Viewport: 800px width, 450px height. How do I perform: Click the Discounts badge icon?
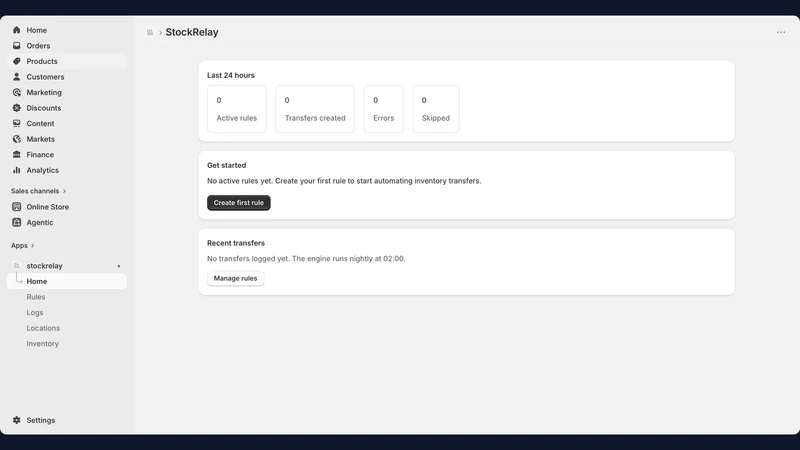tap(16, 108)
